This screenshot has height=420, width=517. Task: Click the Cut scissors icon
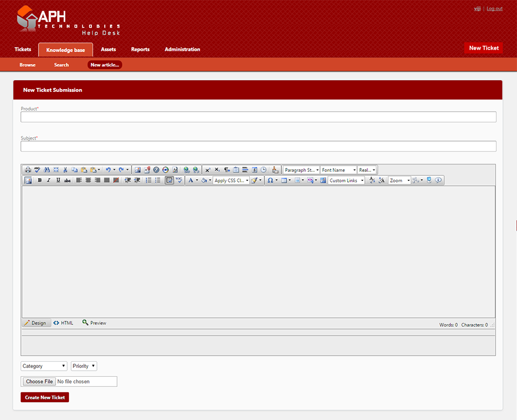click(66, 170)
